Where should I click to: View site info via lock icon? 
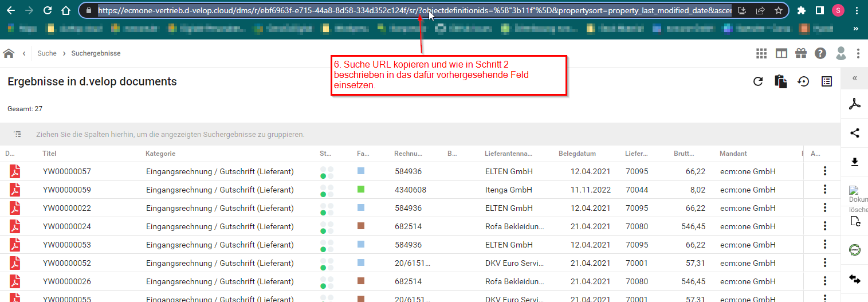[88, 10]
